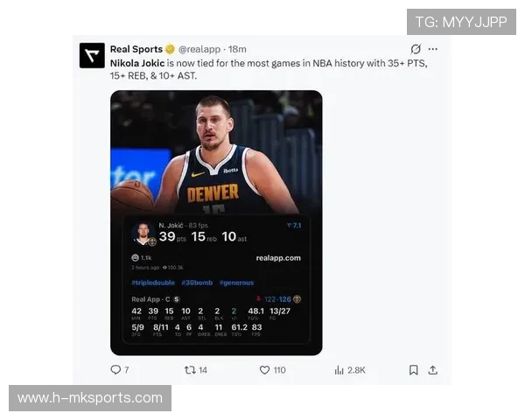Click Jokic's small player headshot
Viewport: 525px width, 420px height.
pyautogui.click(x=143, y=234)
